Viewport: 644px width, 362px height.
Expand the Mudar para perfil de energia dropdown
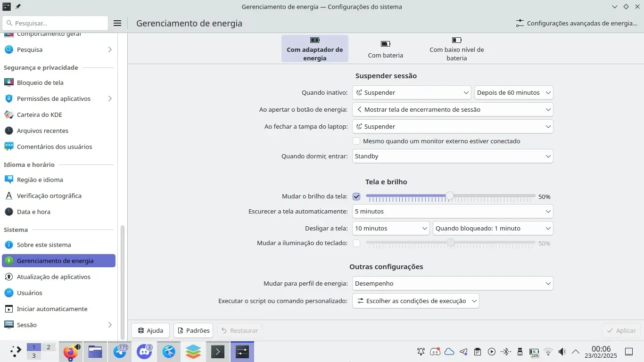(x=453, y=283)
